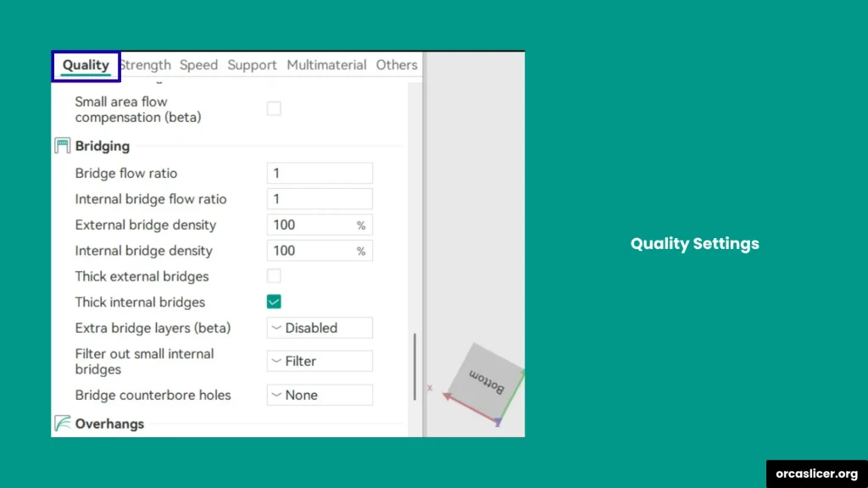Viewport: 868px width, 488px height.
Task: Select the Quality tab
Action: click(x=85, y=65)
